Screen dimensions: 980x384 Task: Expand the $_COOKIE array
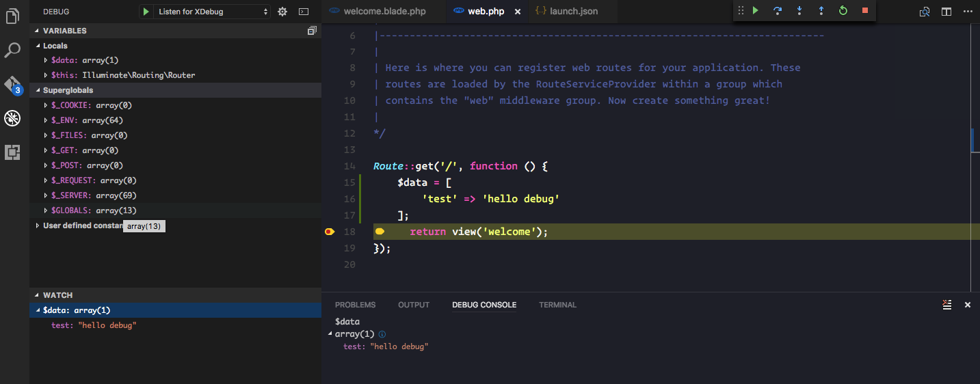coord(46,105)
